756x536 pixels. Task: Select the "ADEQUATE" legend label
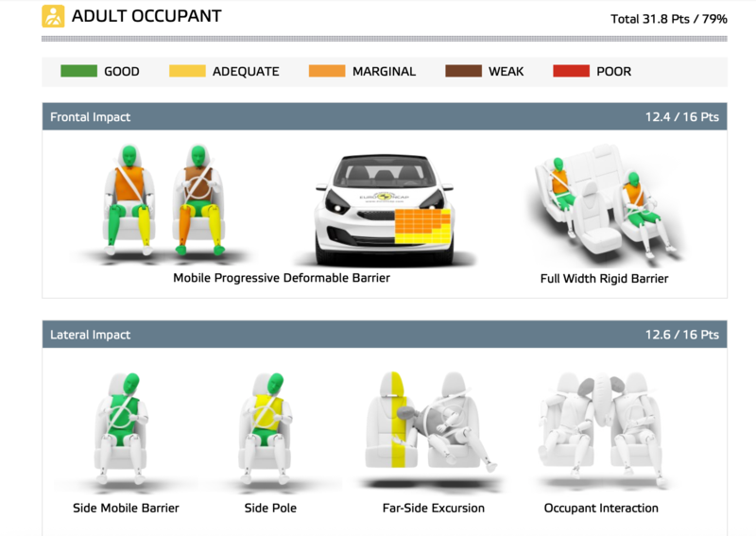click(x=246, y=72)
